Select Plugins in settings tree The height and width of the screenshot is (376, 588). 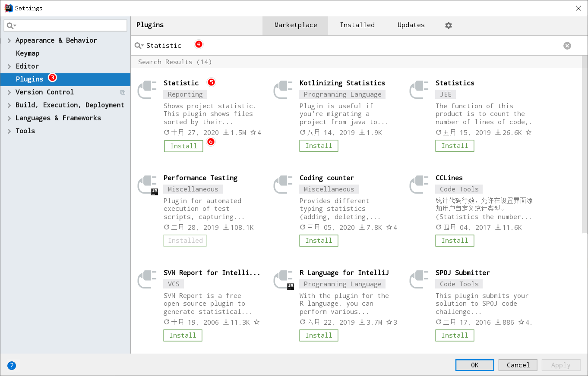click(65, 79)
